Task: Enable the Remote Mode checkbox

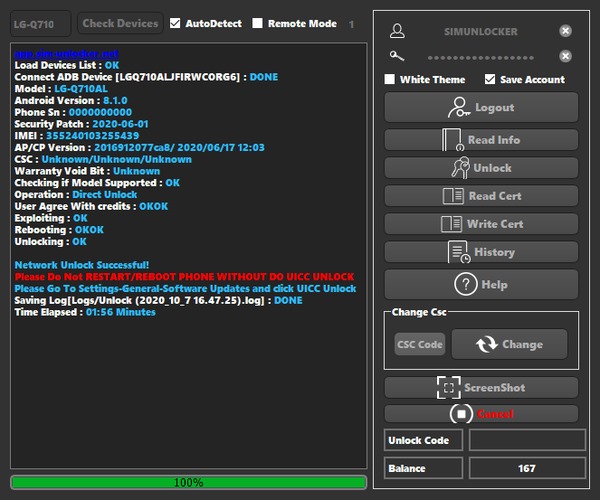Action: 257,23
